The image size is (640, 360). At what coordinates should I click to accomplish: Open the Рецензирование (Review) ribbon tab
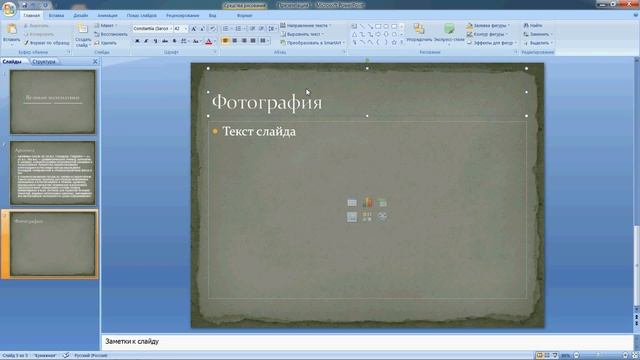pyautogui.click(x=182, y=16)
